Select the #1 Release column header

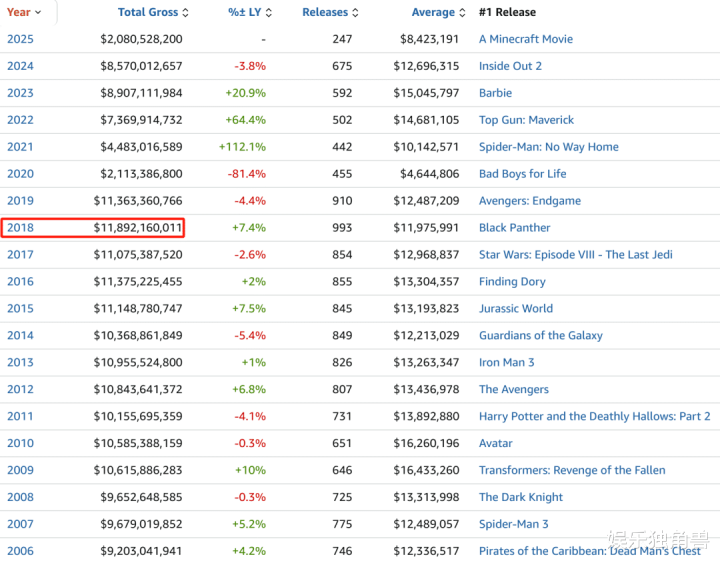click(x=507, y=12)
